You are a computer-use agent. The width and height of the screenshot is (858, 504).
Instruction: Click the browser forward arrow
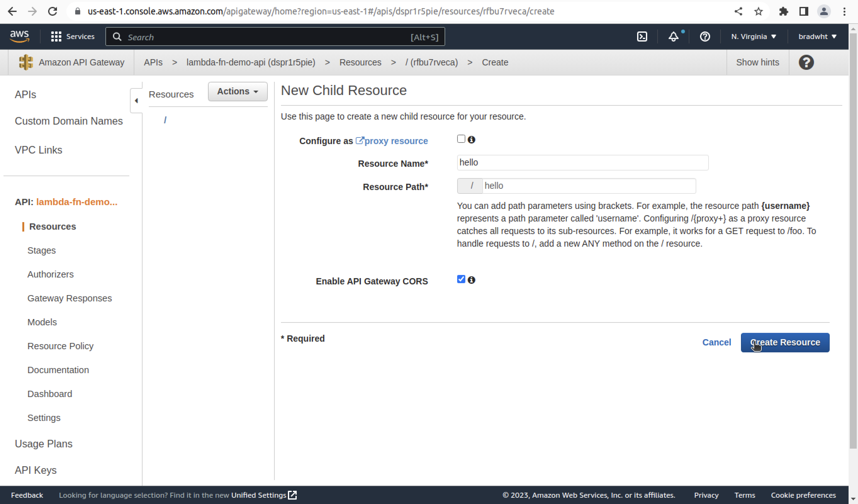pos(32,11)
